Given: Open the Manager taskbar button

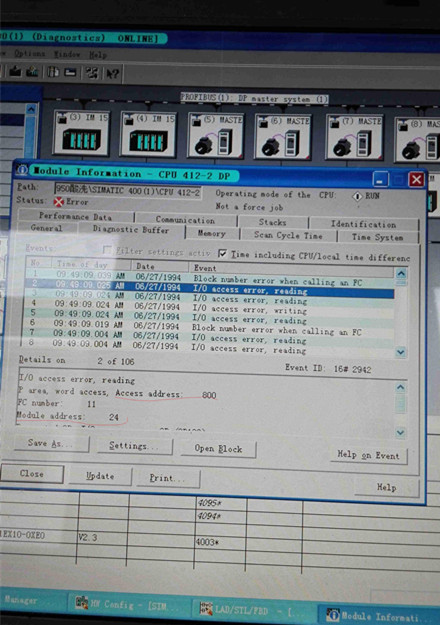Looking at the screenshot, I should pos(30,601).
